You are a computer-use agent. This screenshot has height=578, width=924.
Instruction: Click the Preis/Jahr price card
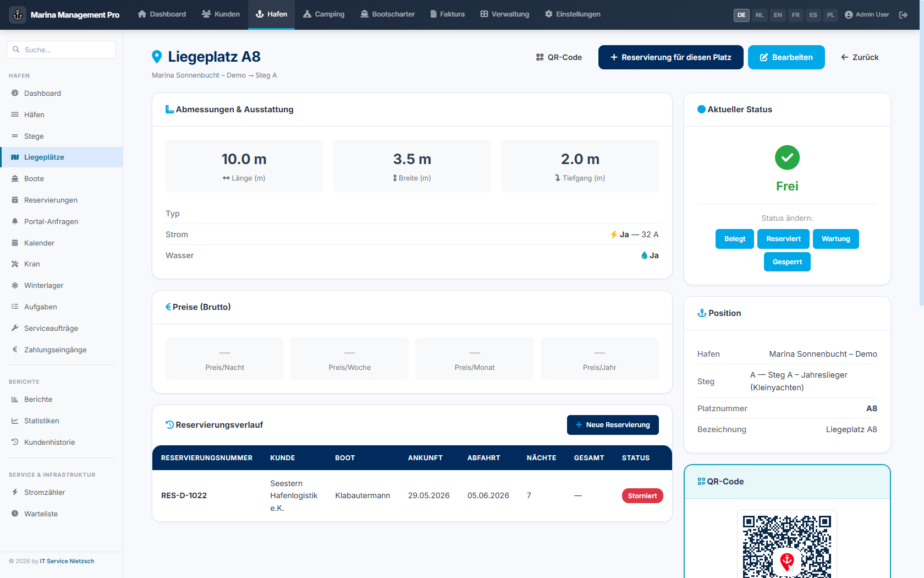pyautogui.click(x=599, y=358)
